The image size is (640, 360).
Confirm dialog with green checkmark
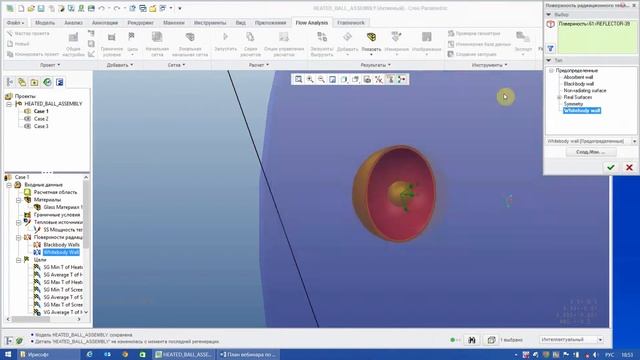[x=611, y=167]
